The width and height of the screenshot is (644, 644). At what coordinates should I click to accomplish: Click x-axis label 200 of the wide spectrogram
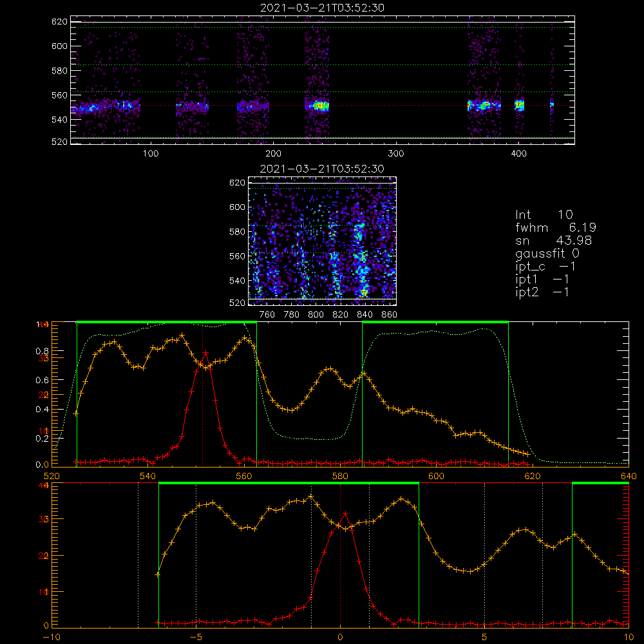click(x=273, y=154)
